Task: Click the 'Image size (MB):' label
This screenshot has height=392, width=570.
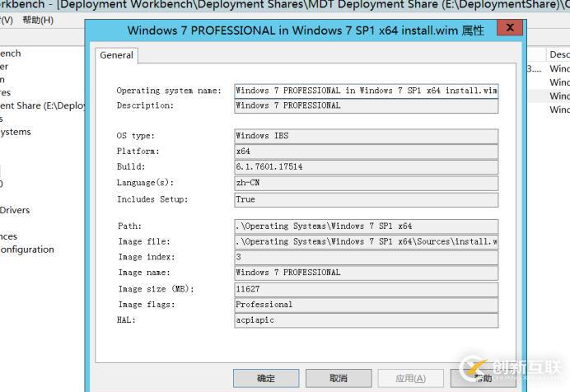Action: tap(156, 289)
